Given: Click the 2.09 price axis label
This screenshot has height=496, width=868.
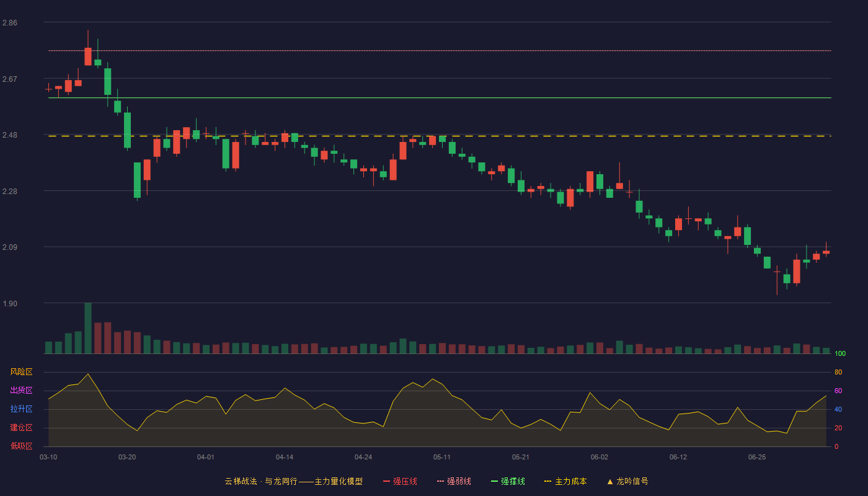Looking at the screenshot, I should point(10,247).
